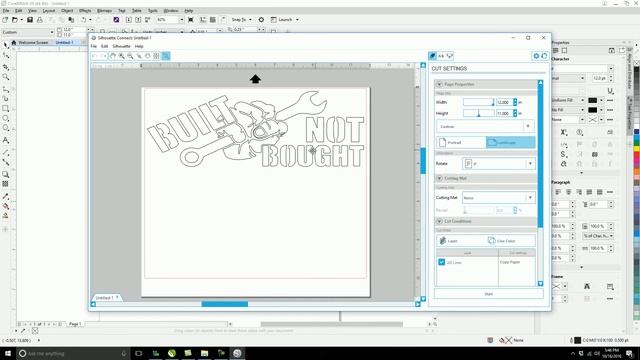Open the File menu in Silhouette Connect
This screenshot has height=360, width=640.
(94, 46)
